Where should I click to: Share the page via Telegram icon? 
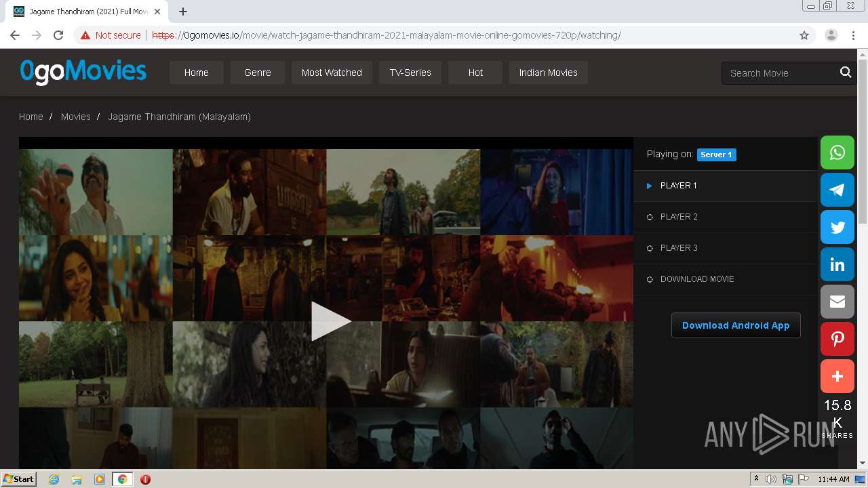click(x=837, y=190)
